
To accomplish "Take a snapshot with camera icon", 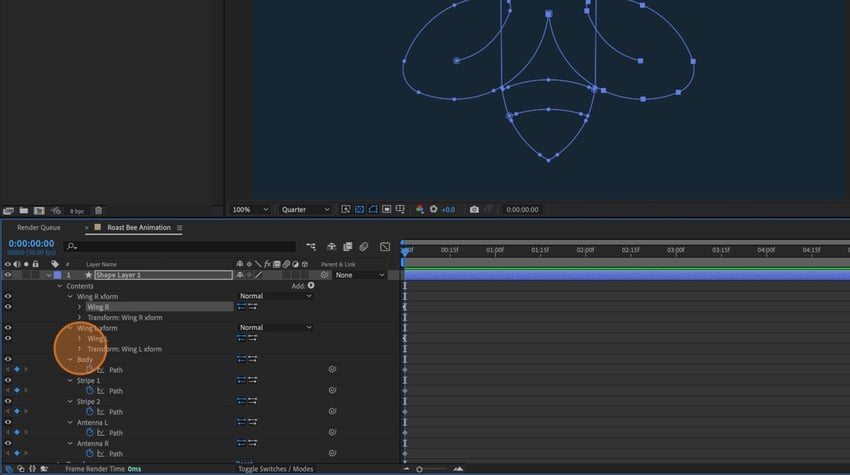I will point(474,209).
